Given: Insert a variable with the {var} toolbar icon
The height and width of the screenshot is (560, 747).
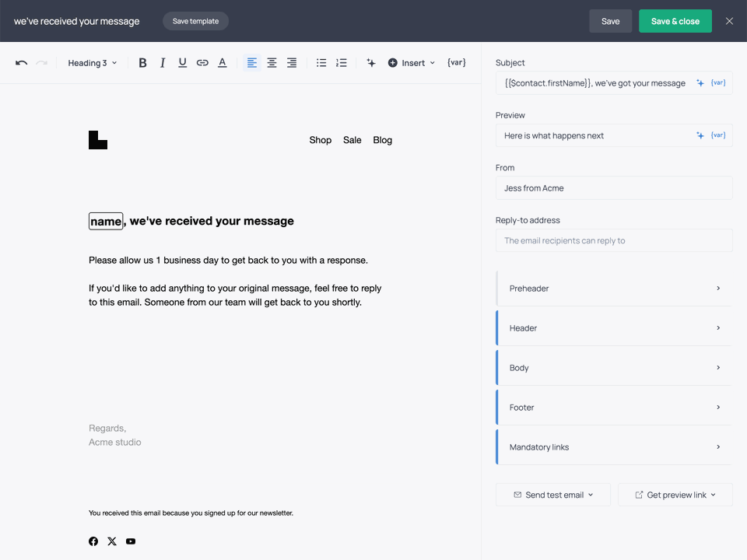Looking at the screenshot, I should [456, 62].
